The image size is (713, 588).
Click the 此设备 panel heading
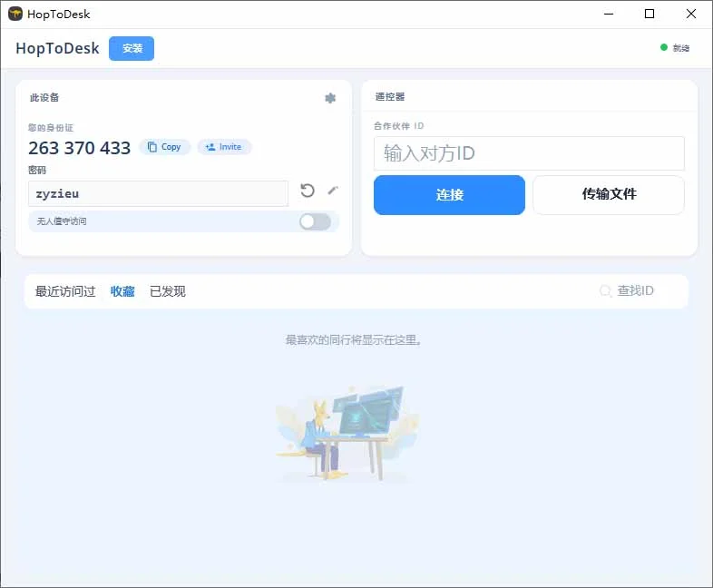(44, 97)
